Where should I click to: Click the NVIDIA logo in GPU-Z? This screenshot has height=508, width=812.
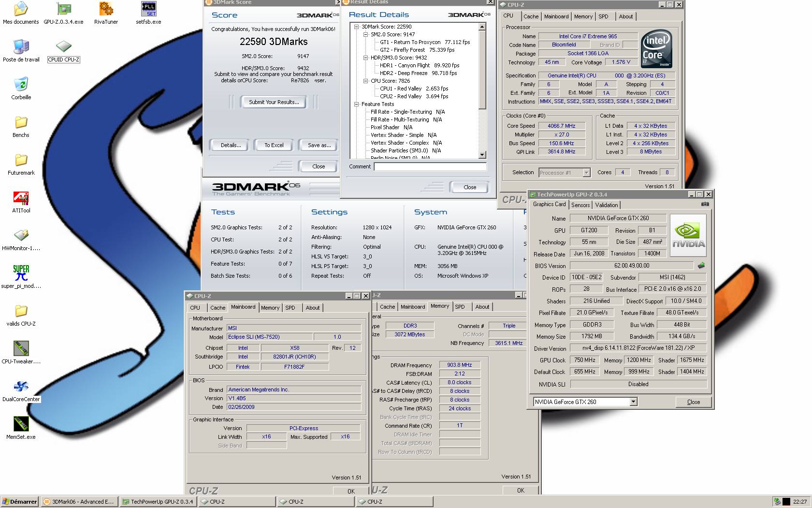pos(689,236)
